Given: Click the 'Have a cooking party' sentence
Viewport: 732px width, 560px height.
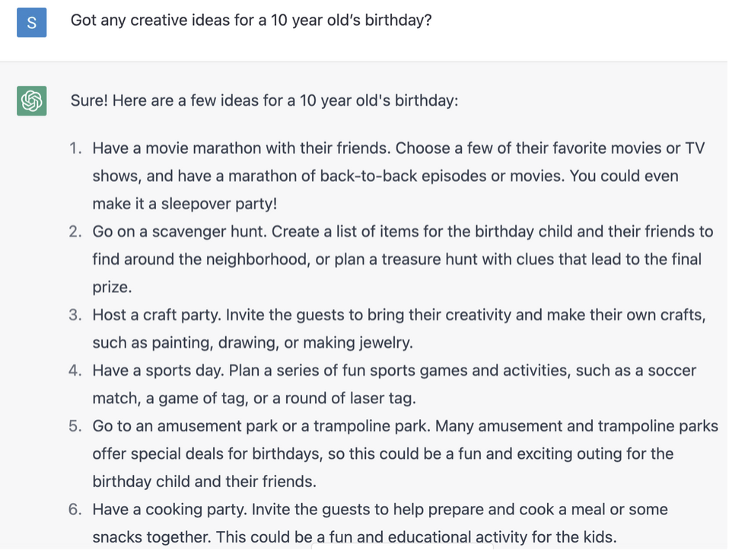Looking at the screenshot, I should coord(170,510).
